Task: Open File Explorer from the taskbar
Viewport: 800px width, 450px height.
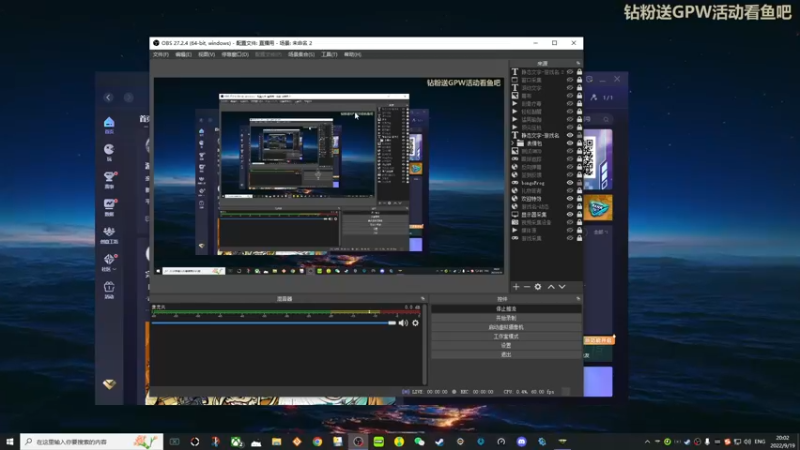Action: click(x=277, y=441)
